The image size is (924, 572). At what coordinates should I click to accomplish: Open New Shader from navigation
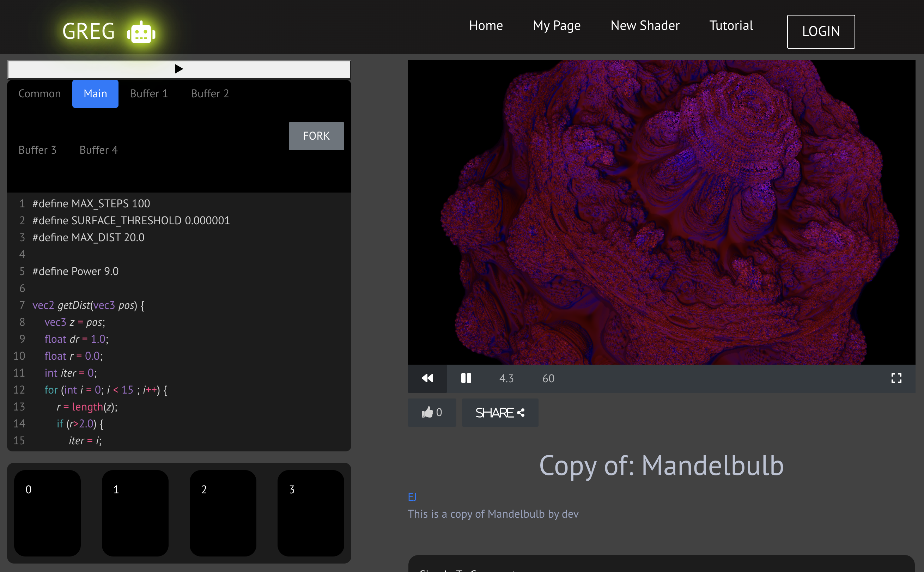tap(645, 25)
